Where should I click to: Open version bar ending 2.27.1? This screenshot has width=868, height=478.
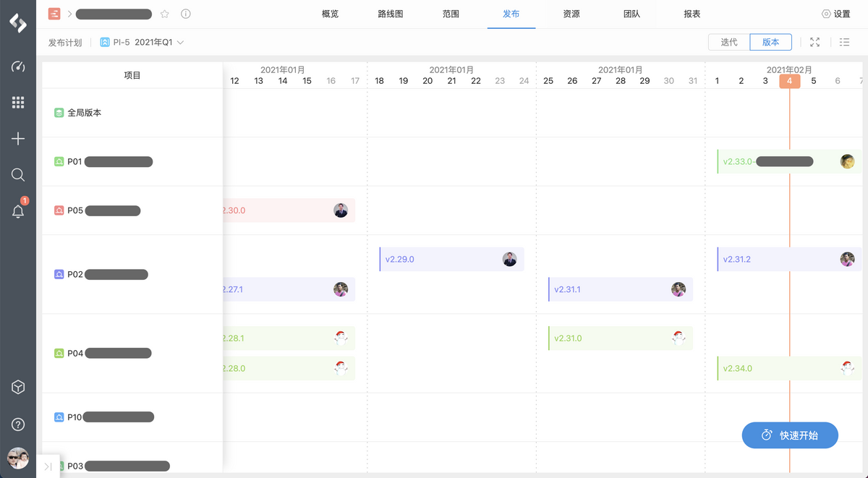289,289
